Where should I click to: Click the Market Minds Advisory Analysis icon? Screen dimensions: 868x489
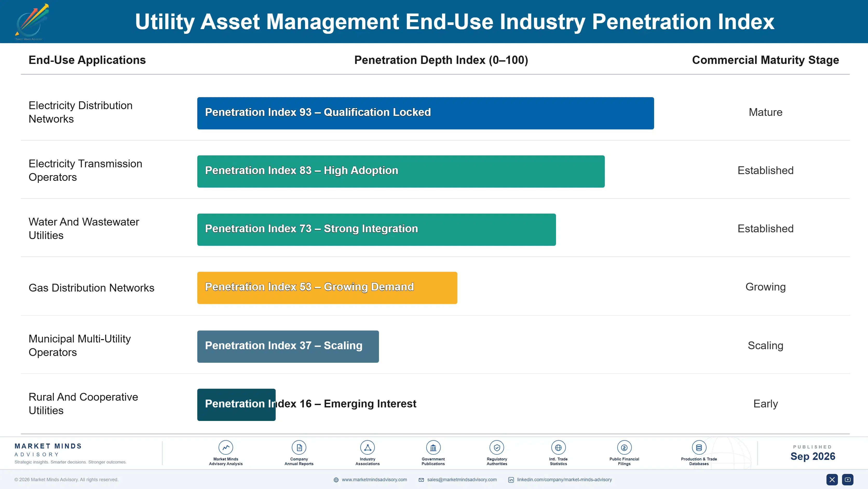[x=226, y=447]
